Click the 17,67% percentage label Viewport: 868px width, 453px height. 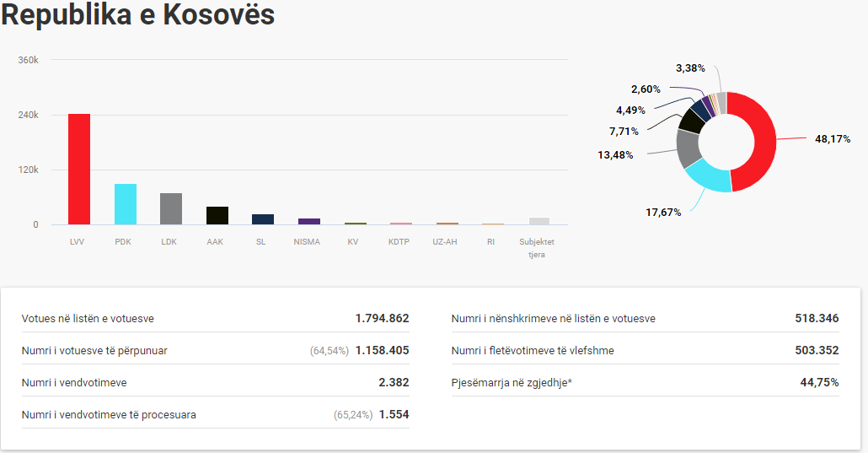tap(663, 213)
